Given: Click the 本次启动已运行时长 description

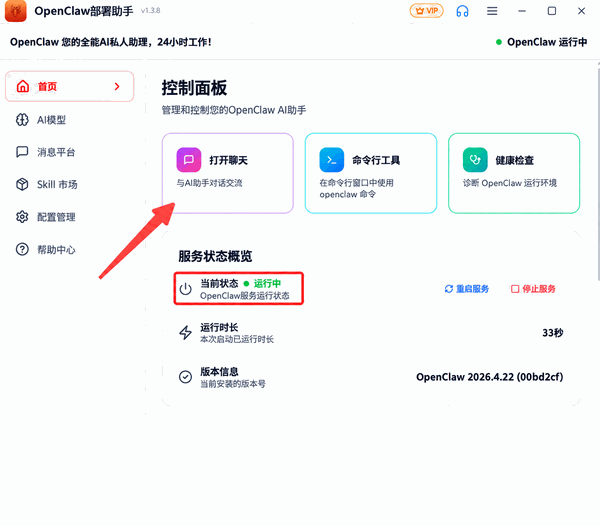Looking at the screenshot, I should (x=237, y=339).
